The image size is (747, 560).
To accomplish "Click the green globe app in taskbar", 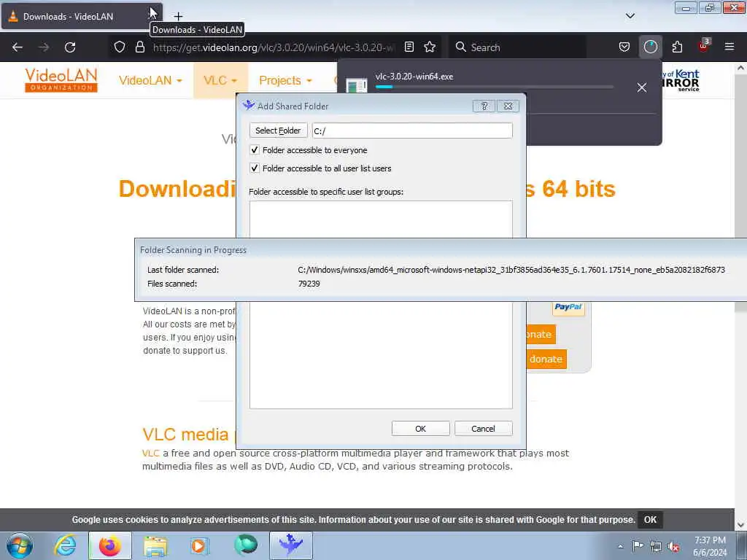I will (x=246, y=545).
